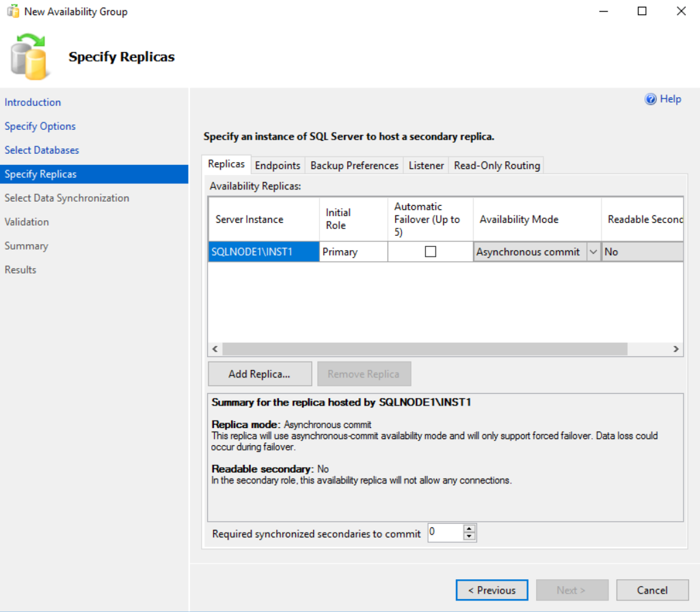Click the title bar wizard icon
Screen dimensions: 700x612
coord(12,12)
